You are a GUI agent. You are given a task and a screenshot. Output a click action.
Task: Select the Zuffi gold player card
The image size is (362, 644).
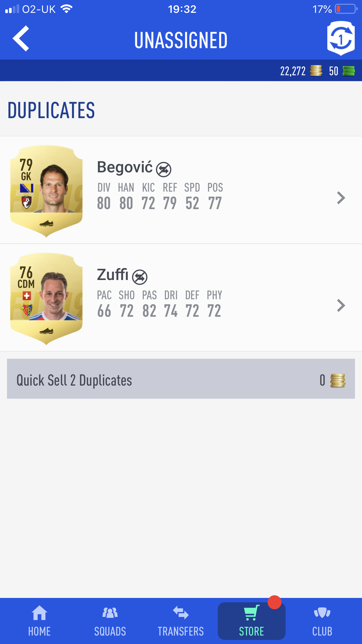coord(46,299)
